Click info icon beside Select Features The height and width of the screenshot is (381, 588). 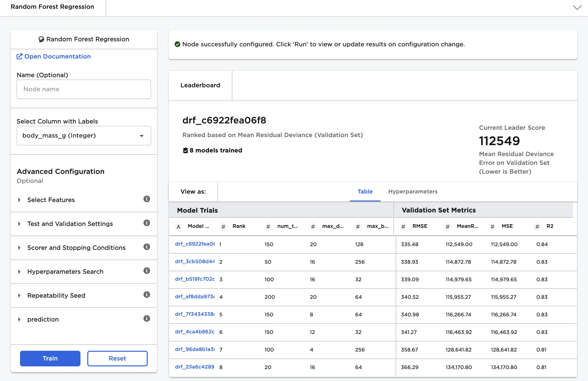(147, 199)
